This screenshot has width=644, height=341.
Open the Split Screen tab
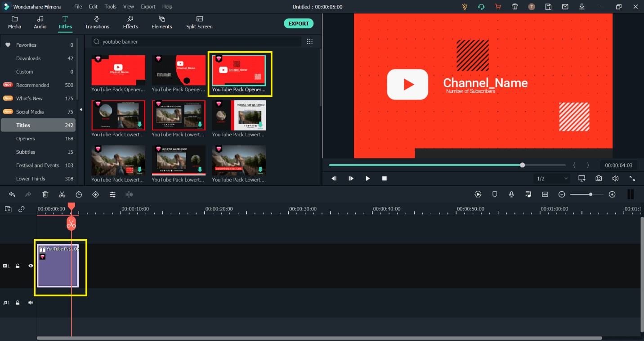tap(199, 22)
